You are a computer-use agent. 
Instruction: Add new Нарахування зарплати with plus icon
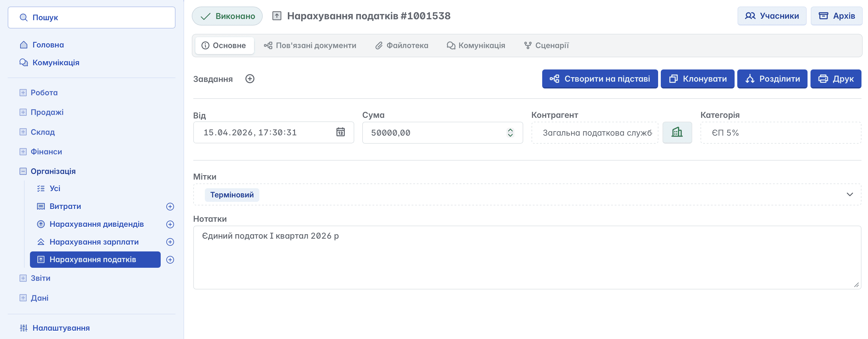[170, 242]
